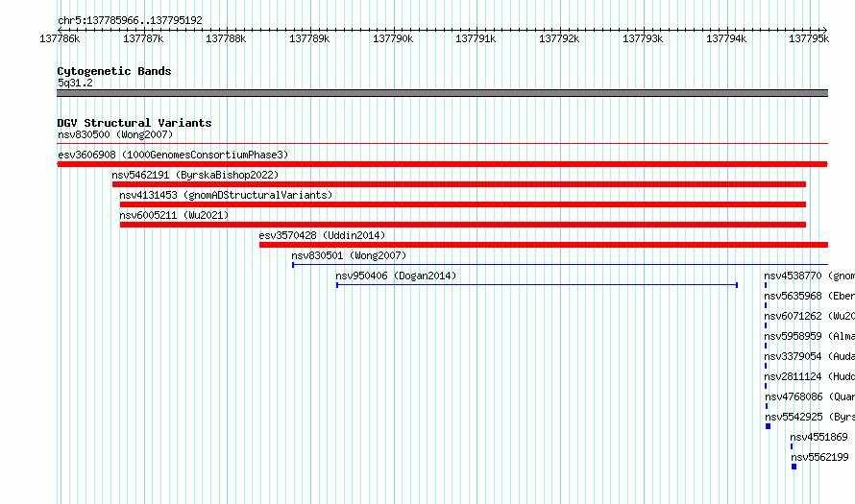Open variant label nsv4131453 (gnomADStructuralVariants)

(x=226, y=195)
